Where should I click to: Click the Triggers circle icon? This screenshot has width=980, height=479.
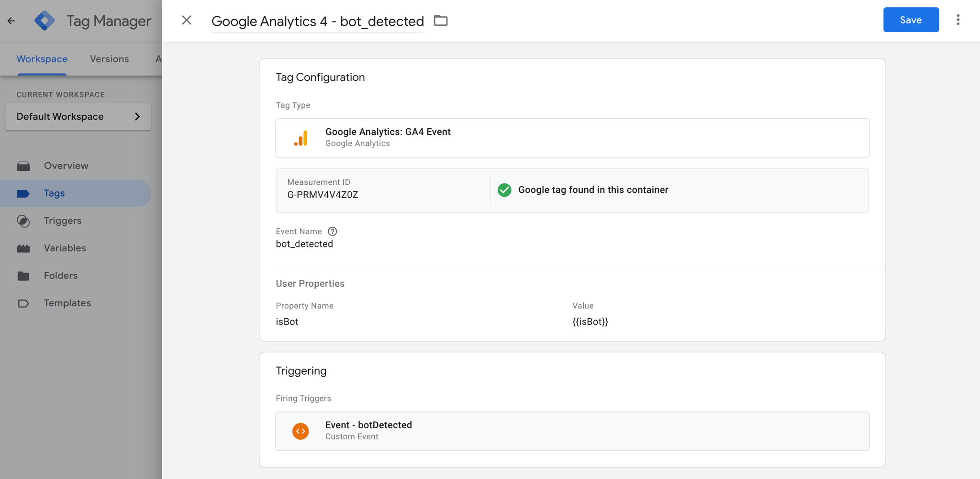(23, 221)
